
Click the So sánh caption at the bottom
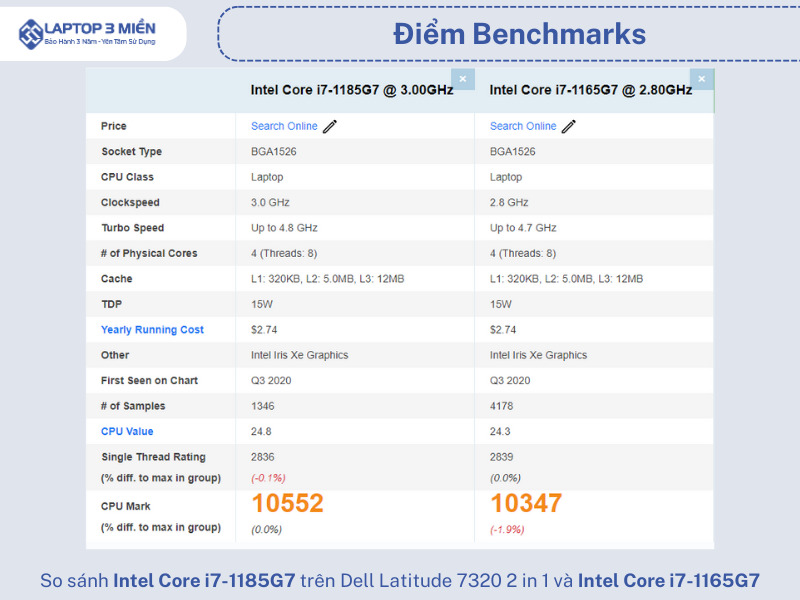(400, 580)
